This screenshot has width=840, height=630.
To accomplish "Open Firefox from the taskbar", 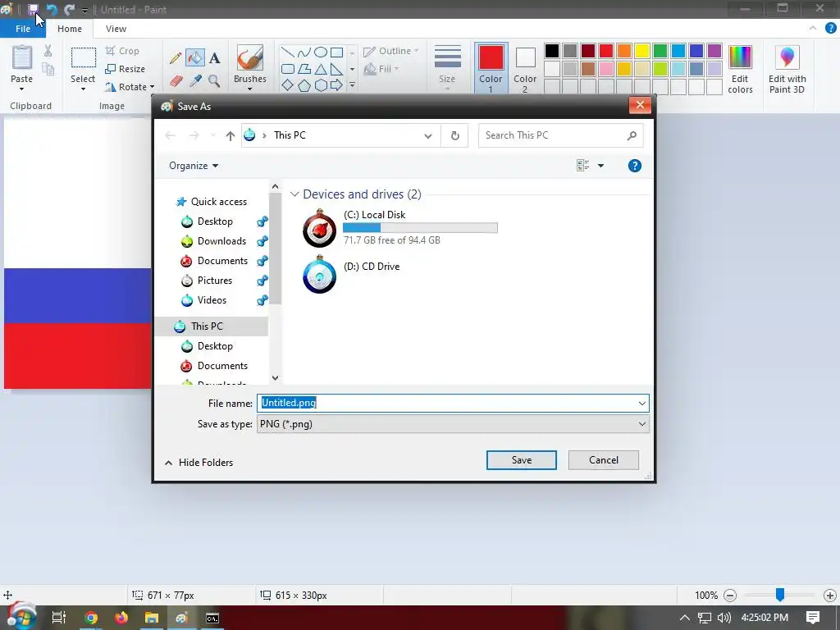I will [121, 619].
